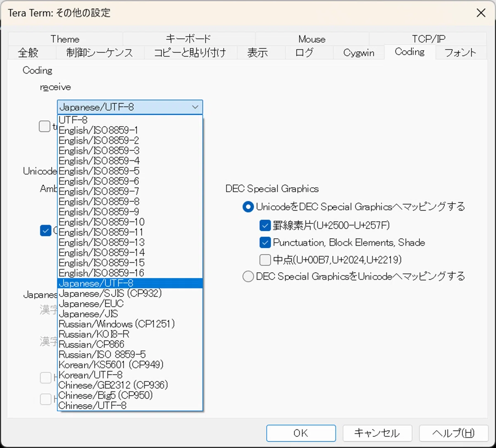Choose Chinese/GB2312 (CP936) encoding
The height and width of the screenshot is (448, 496).
pos(130,385)
